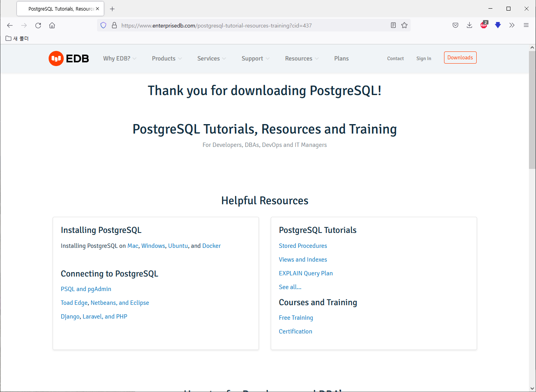
Task: Open Views and Indexes tutorial
Action: pos(303,260)
